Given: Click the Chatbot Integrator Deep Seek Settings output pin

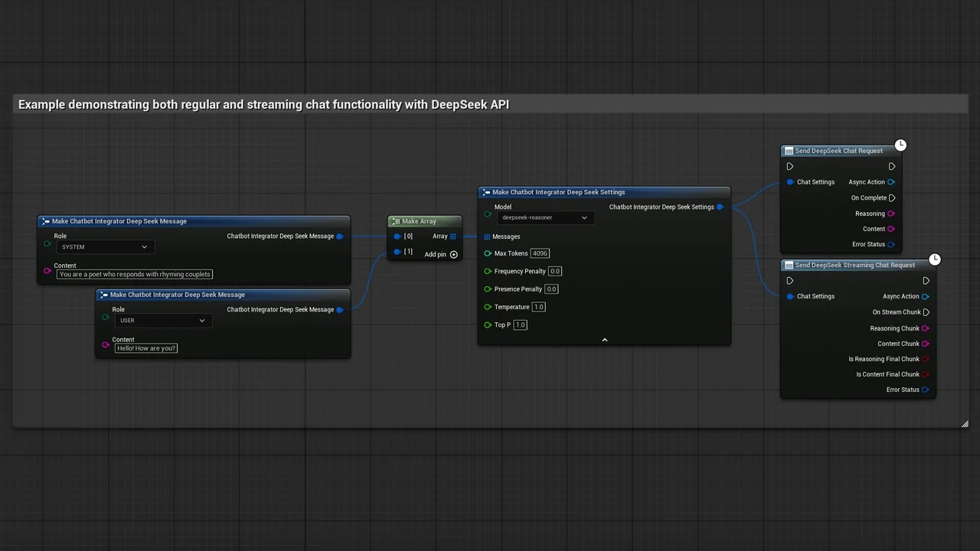Looking at the screenshot, I should click(x=720, y=207).
